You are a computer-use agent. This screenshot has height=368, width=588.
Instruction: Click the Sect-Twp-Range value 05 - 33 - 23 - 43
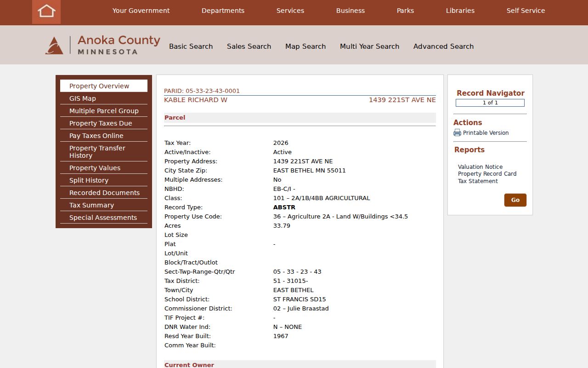(297, 272)
